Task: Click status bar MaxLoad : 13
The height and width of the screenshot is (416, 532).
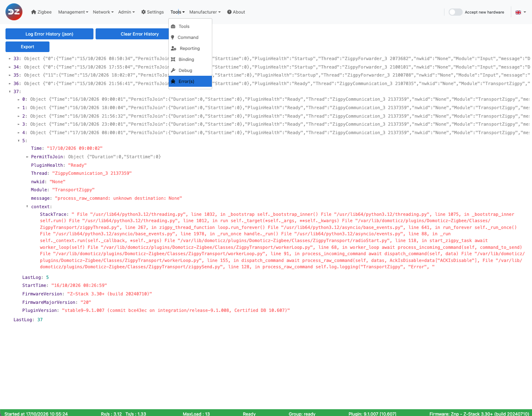Action: [x=196, y=414]
